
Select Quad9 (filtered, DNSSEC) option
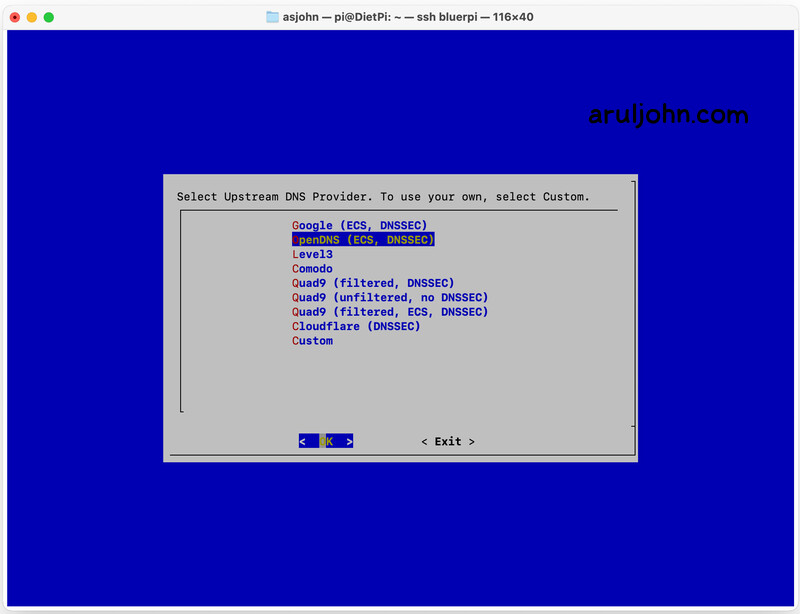372,283
